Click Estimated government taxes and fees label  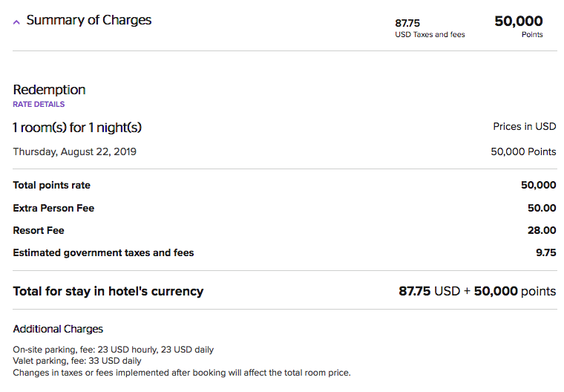point(103,252)
